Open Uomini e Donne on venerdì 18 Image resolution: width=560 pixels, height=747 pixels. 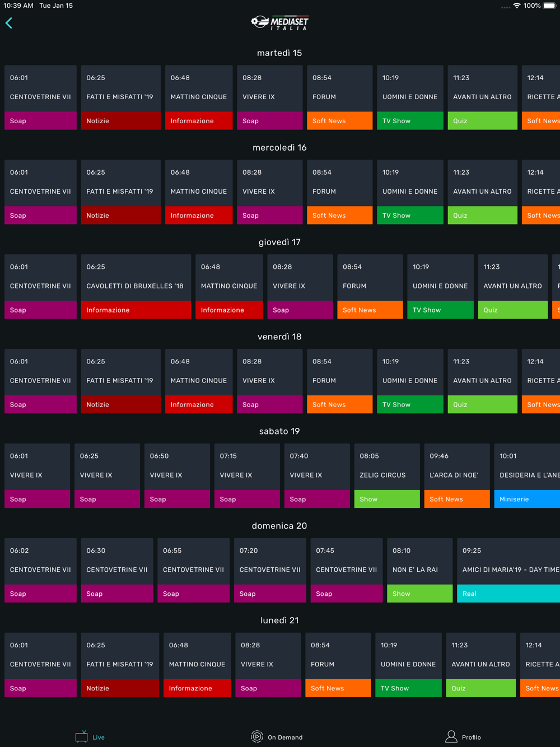coord(409,381)
